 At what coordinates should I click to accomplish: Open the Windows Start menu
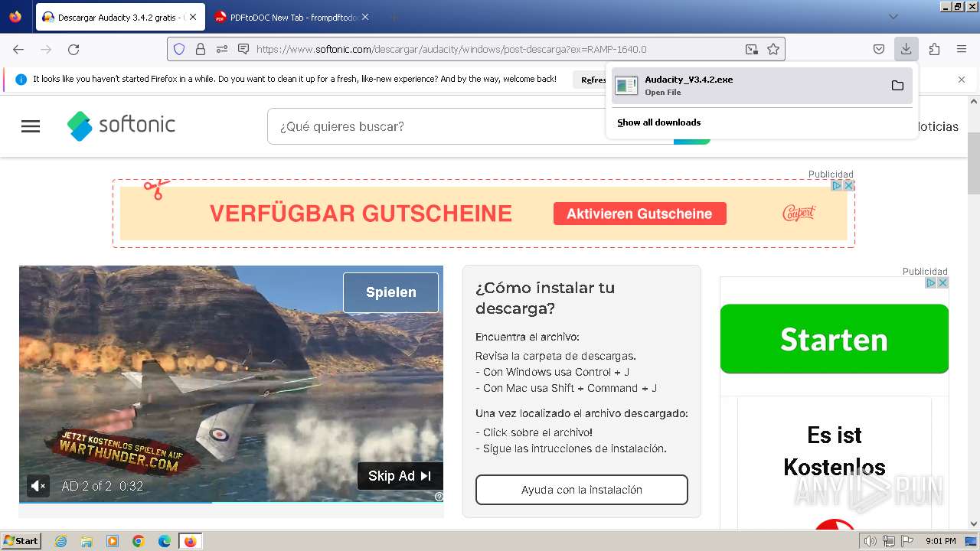tap(21, 541)
